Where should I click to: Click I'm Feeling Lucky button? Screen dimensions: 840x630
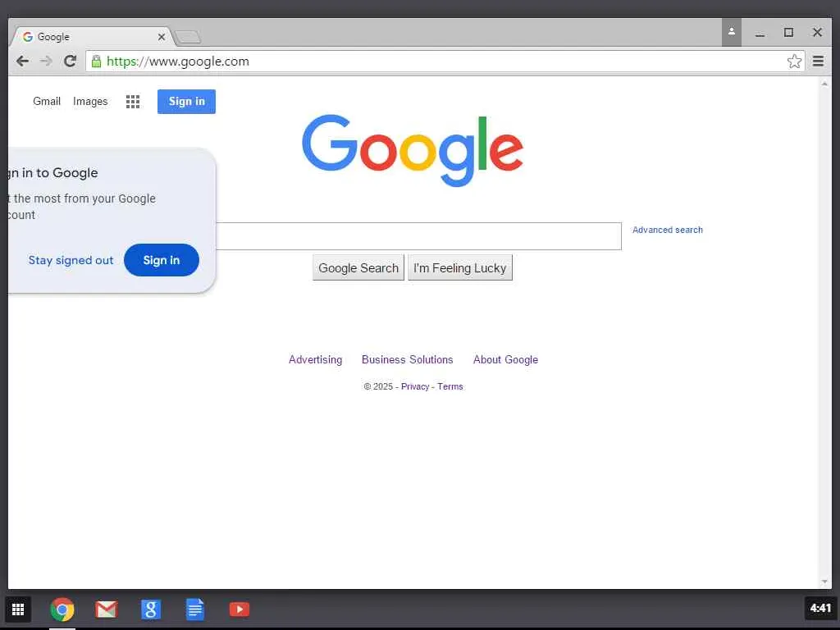[460, 268]
